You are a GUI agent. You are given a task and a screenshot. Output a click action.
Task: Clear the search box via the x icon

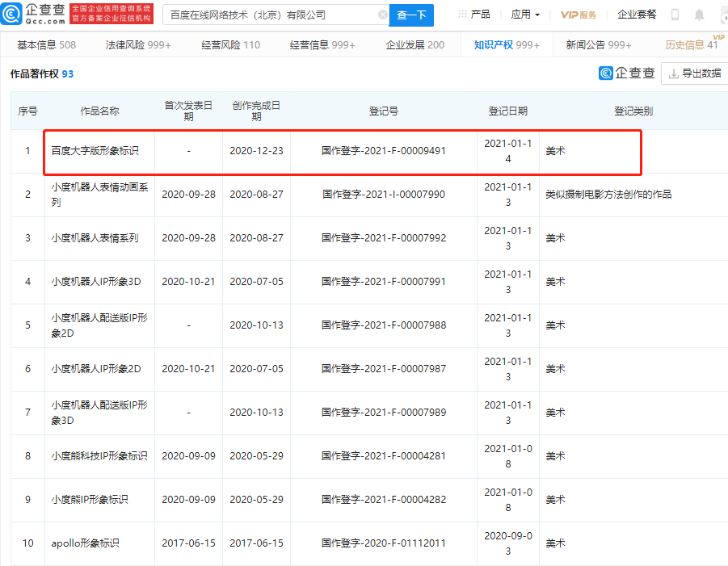[x=382, y=15]
